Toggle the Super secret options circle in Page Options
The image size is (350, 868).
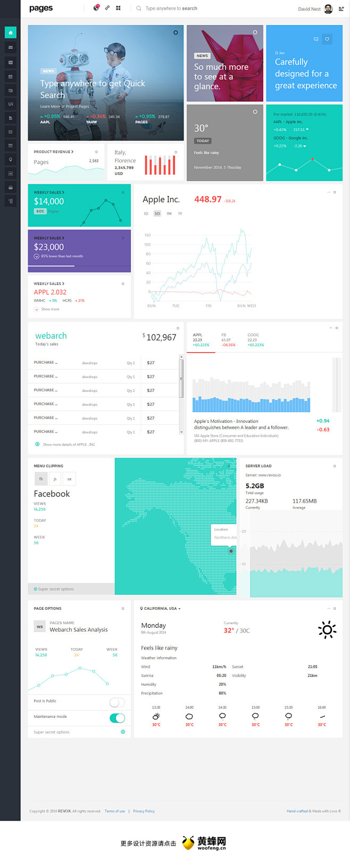[123, 732]
